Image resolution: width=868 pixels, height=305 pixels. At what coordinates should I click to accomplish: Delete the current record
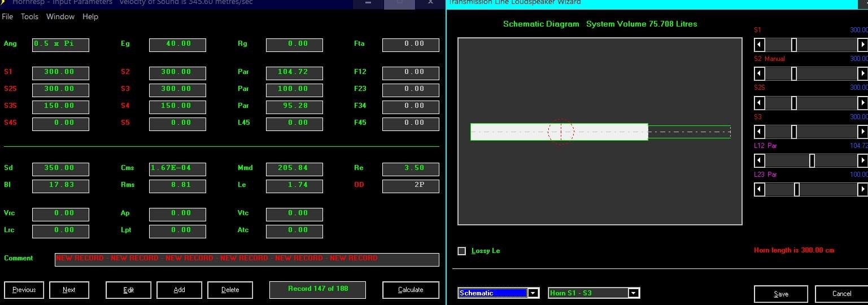tap(230, 290)
